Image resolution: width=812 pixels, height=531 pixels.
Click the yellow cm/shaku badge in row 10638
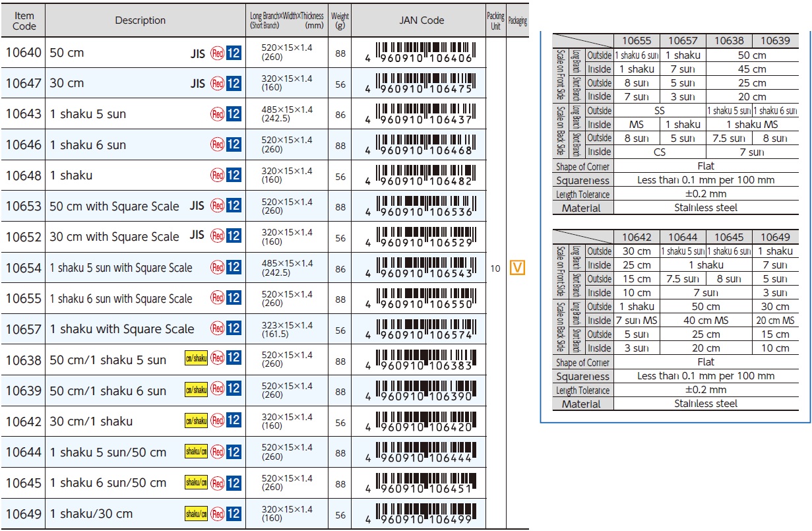(196, 358)
